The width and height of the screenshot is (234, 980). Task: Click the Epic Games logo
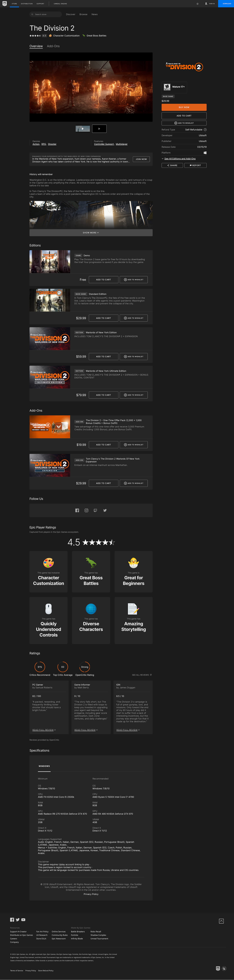pyautogui.click(x=5, y=3)
